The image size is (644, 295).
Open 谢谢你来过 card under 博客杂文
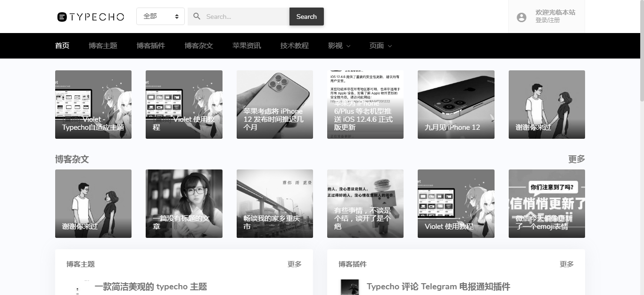pos(93,203)
